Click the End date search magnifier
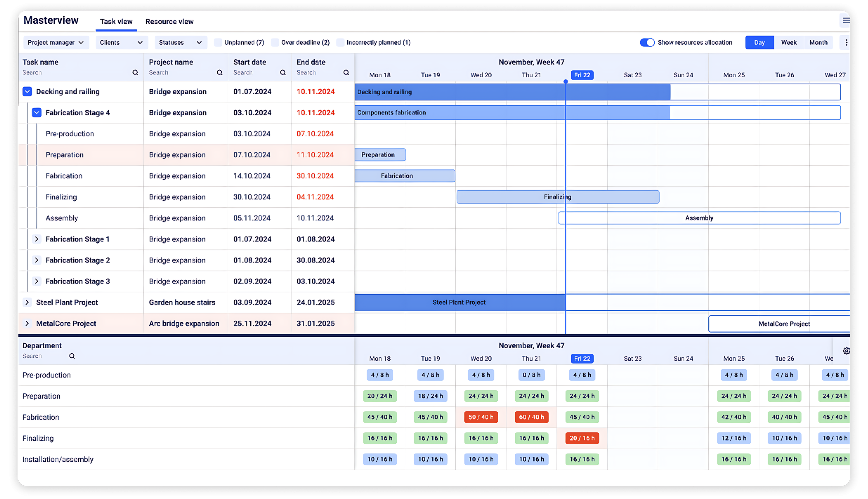 pos(346,72)
